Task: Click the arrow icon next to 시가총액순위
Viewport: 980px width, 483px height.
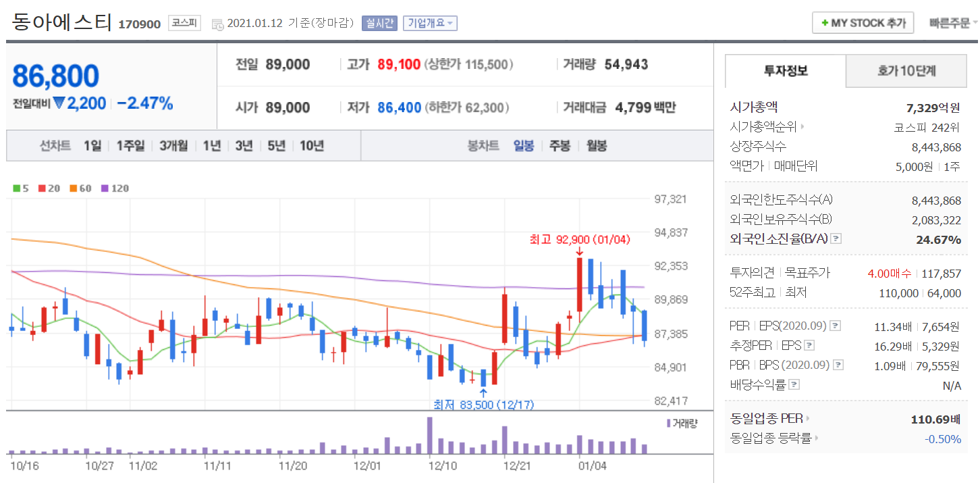Action: (802, 127)
